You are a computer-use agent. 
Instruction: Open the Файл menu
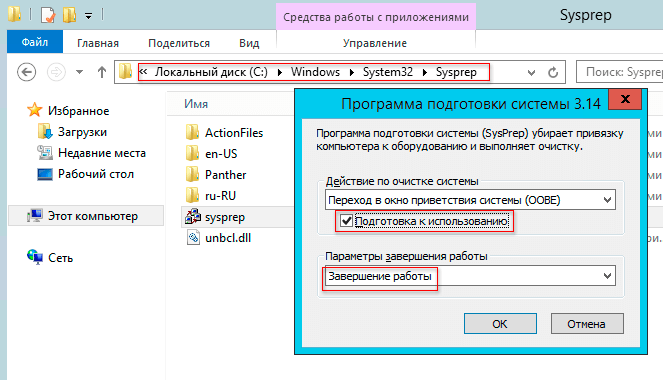[x=35, y=42]
